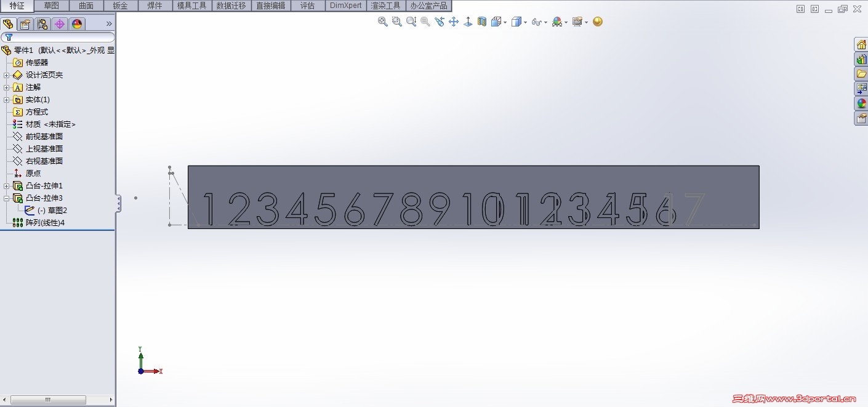Open the Edit Appearance dropdown arrow

[566, 22]
